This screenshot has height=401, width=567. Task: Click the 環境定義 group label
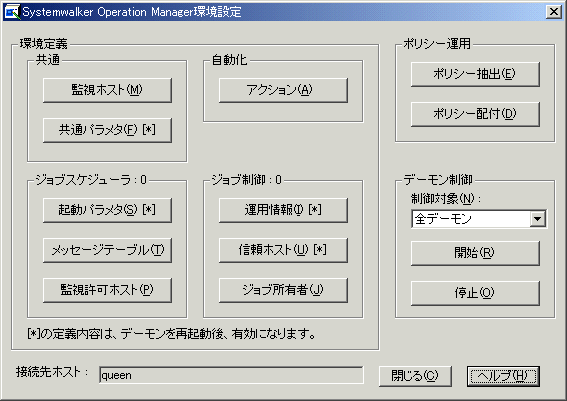click(x=43, y=44)
